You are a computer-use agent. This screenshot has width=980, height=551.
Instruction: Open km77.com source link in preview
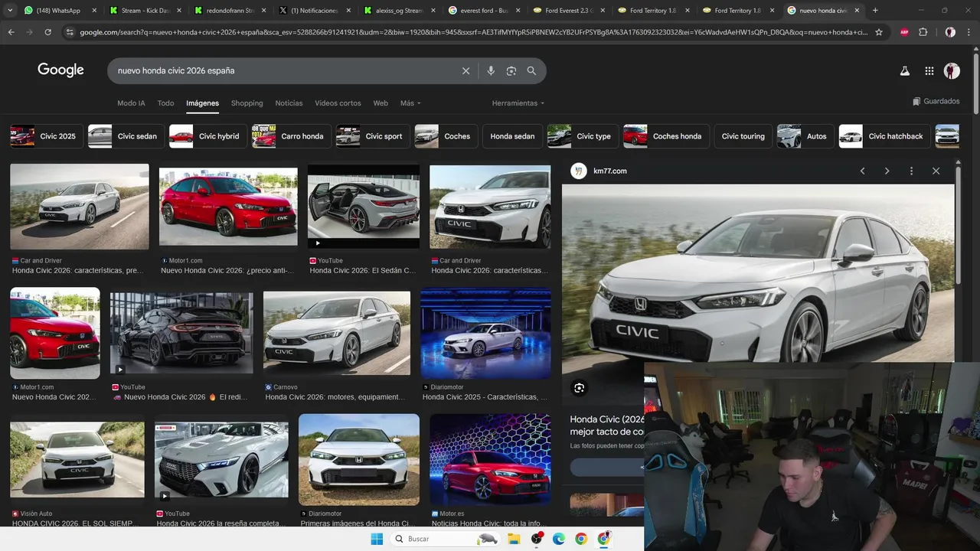click(x=609, y=171)
